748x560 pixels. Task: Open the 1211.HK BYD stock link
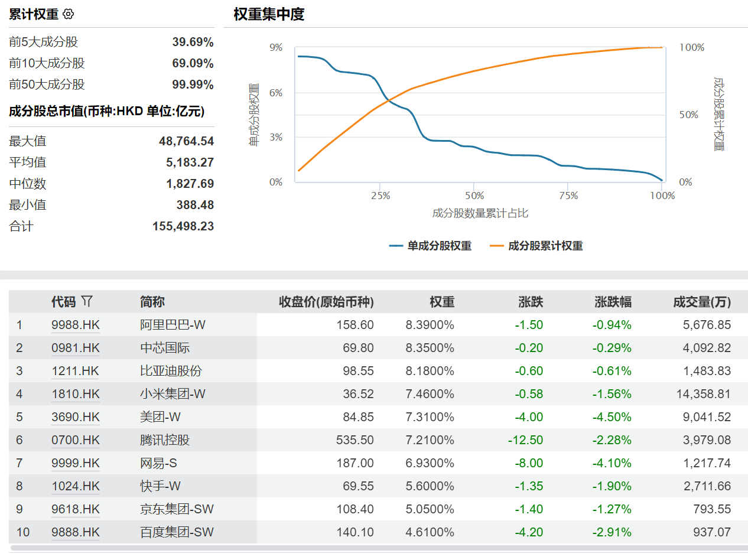[75, 370]
